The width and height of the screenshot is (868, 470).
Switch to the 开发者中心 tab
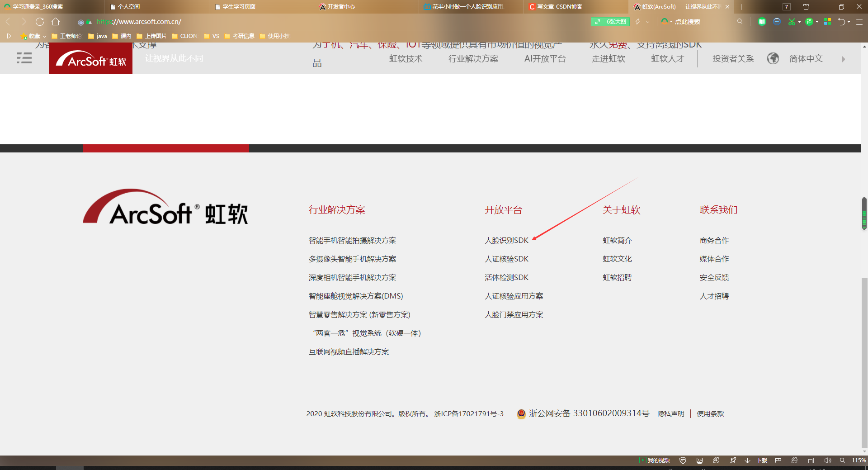point(367,7)
